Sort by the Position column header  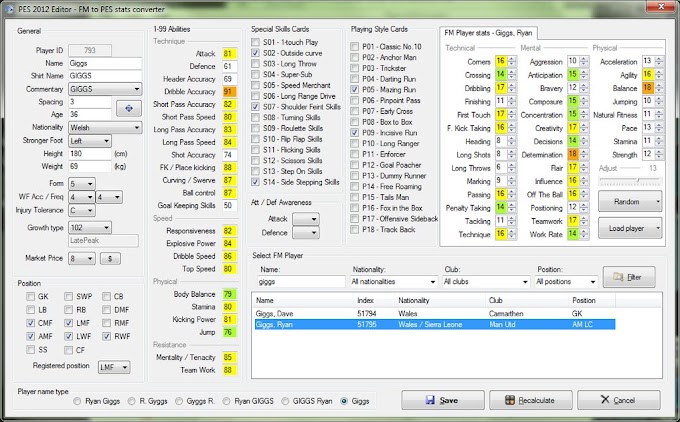[592, 301]
